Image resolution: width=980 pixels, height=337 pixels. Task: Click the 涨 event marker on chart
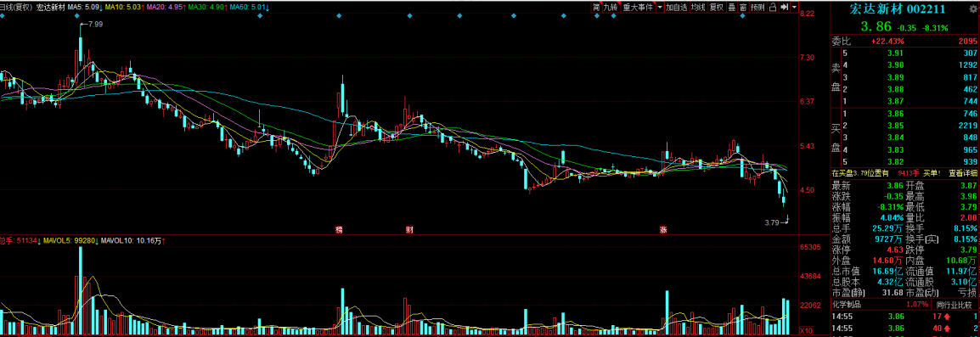point(663,229)
